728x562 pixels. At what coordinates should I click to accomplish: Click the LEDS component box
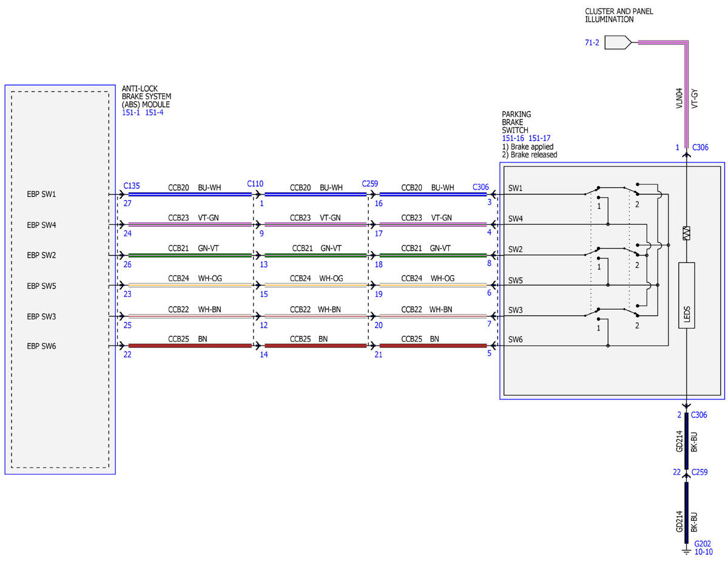[x=686, y=295]
